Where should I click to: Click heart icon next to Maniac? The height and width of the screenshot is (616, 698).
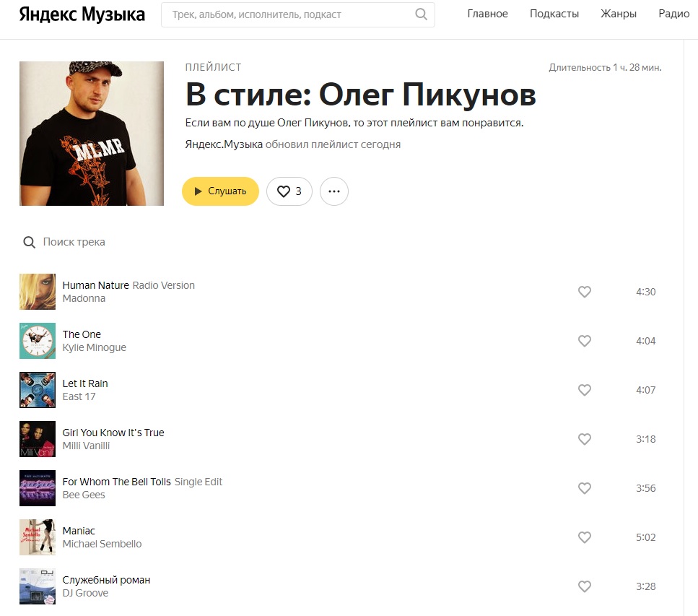point(585,537)
